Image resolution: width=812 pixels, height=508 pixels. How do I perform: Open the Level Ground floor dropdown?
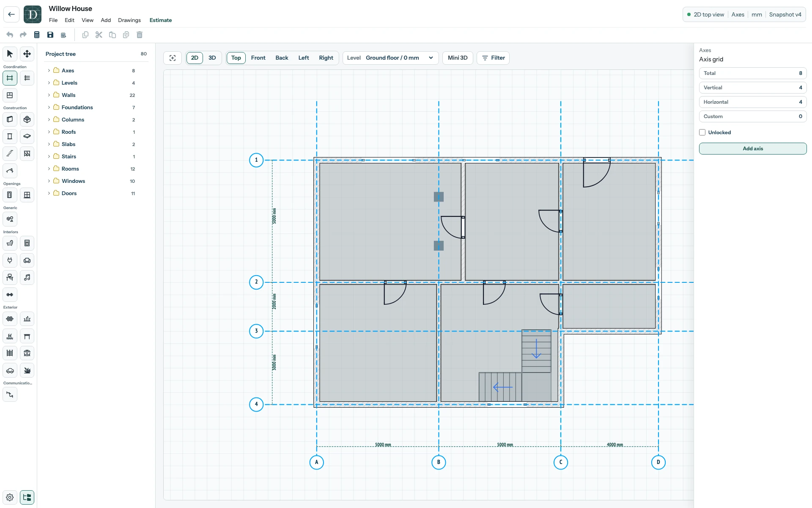390,58
